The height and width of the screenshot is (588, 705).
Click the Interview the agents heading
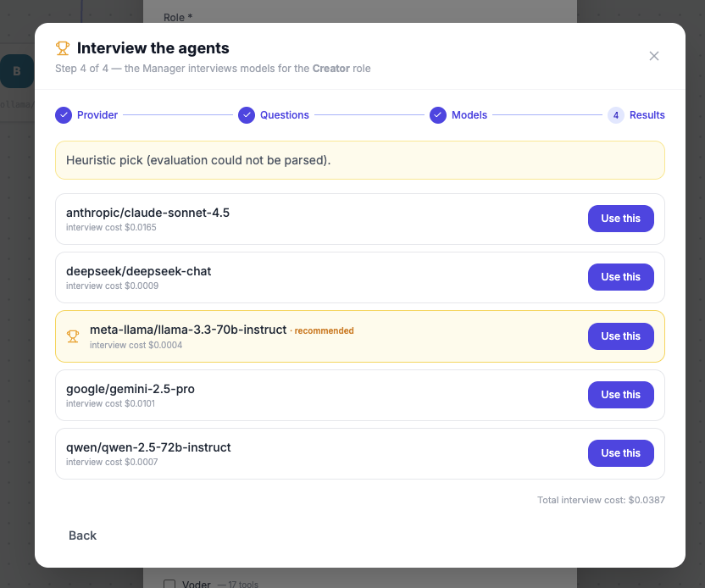click(153, 48)
